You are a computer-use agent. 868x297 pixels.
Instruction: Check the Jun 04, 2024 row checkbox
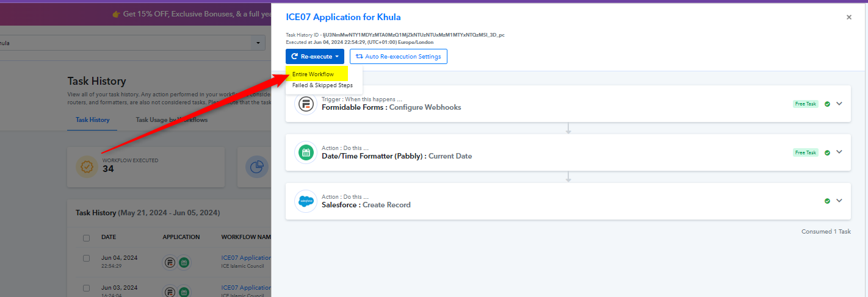pos(86,259)
